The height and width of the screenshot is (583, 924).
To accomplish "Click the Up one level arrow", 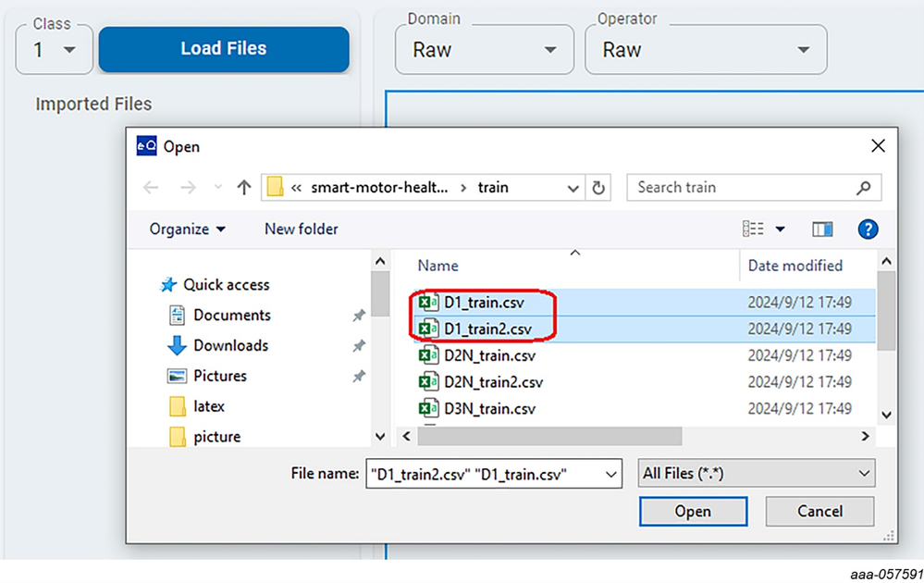I will point(244,188).
